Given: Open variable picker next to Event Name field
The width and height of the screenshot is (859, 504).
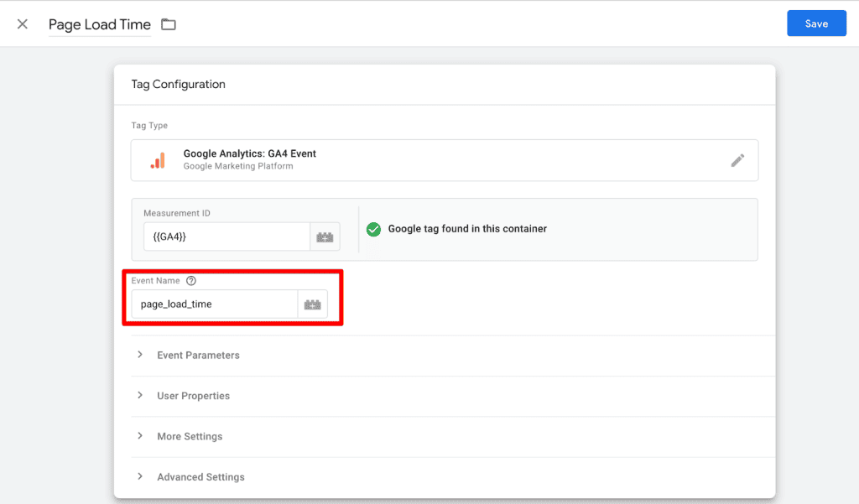Looking at the screenshot, I should click(x=312, y=304).
